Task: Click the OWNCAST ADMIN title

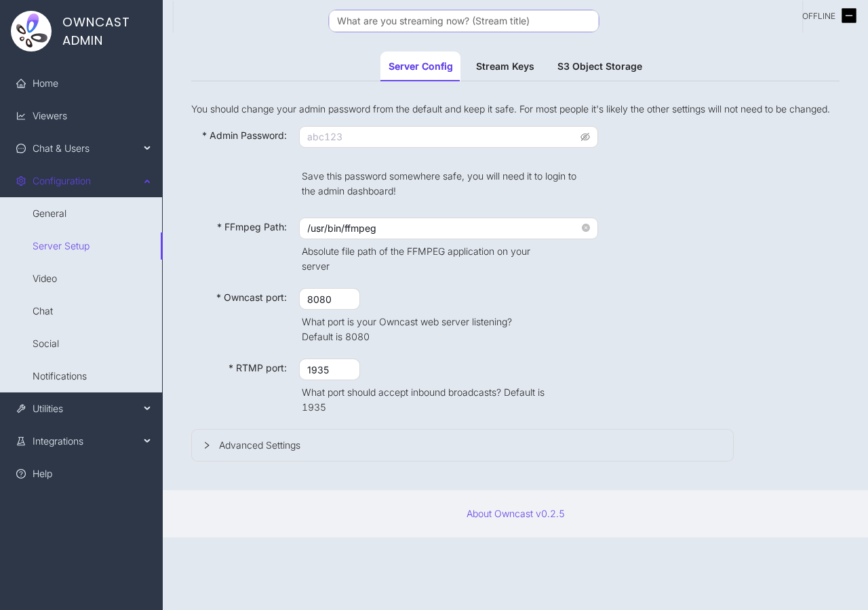Action: (x=96, y=31)
